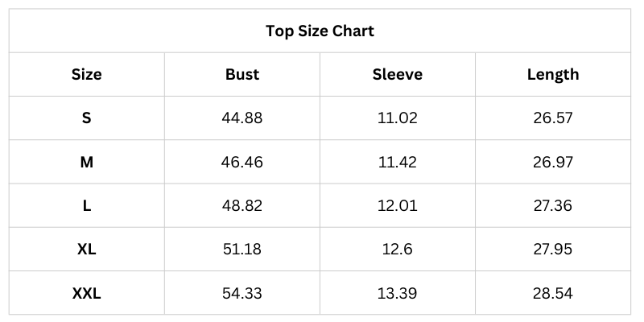Select the S size row label

87,118
